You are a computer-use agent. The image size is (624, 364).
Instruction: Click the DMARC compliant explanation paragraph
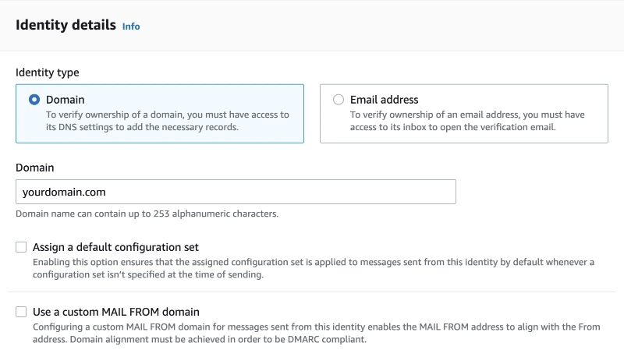316,333
